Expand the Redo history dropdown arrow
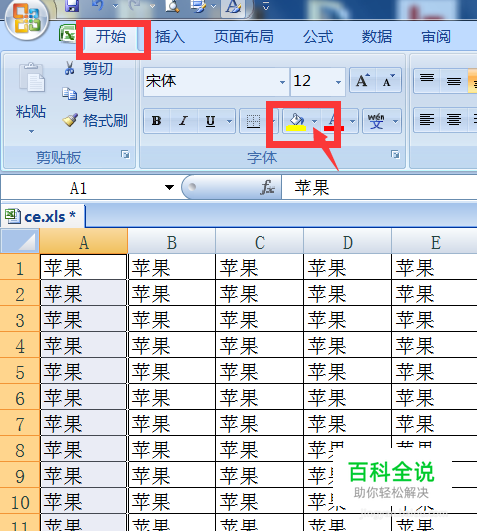The width and height of the screenshot is (477, 531). coord(152,6)
